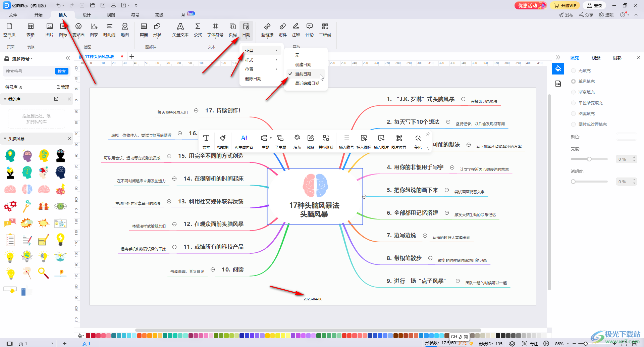Select solid fill (单色填充) option

point(583,81)
